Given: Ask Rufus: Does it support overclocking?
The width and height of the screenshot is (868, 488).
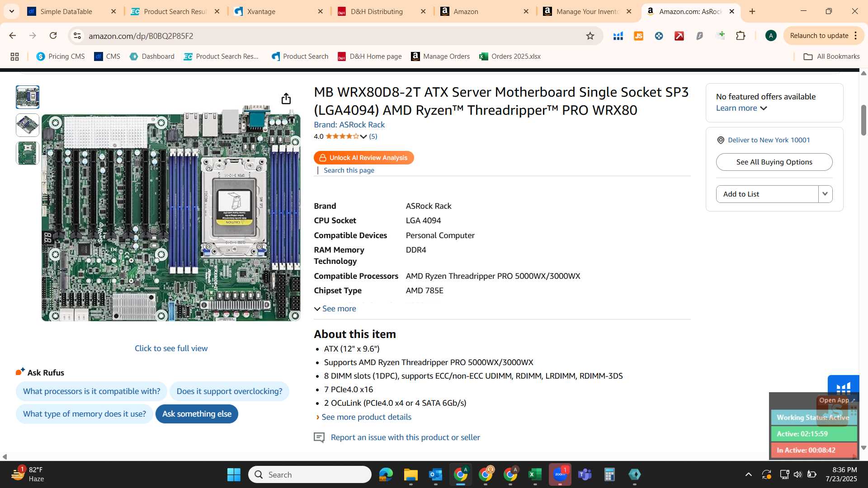Looking at the screenshot, I should point(229,391).
